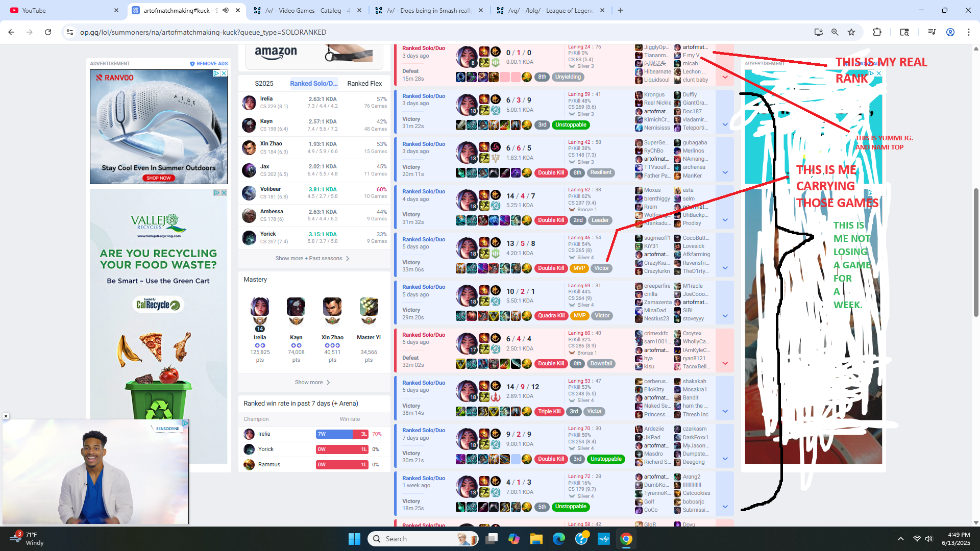The image size is (980, 551).
Task: Expand the 14/4/7 victory match details
Action: [x=725, y=220]
